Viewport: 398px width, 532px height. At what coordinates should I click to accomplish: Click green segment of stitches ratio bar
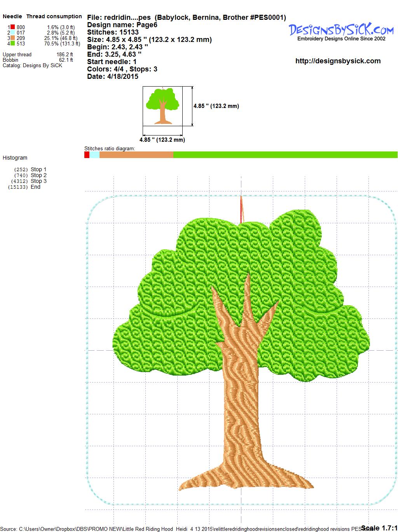pos(285,155)
